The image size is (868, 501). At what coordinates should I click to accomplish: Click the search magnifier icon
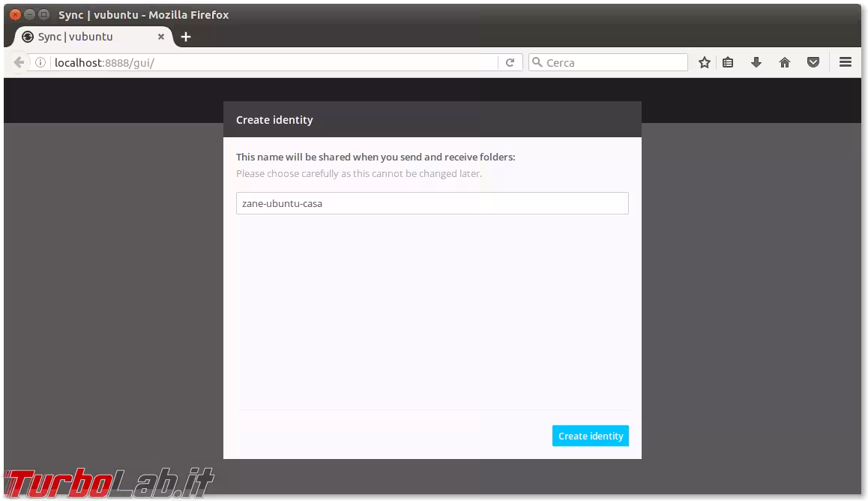point(537,62)
